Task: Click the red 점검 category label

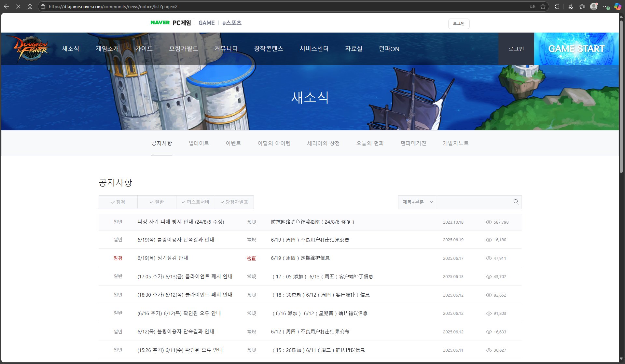Action: pos(118,258)
